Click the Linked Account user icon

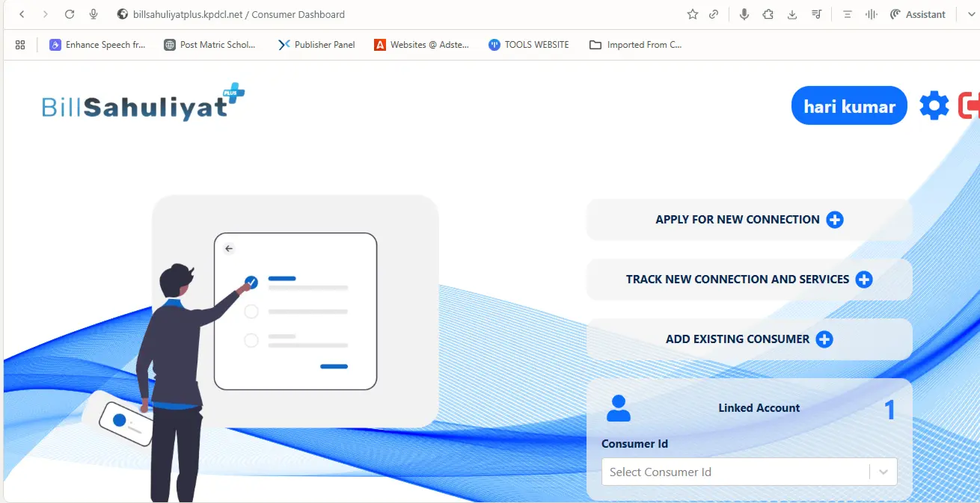coord(619,408)
